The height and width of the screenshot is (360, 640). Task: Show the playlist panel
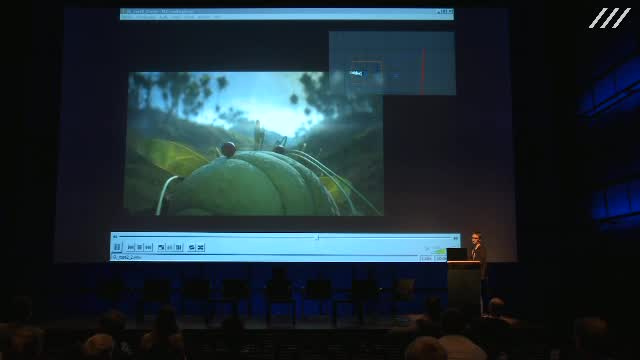tap(178, 247)
